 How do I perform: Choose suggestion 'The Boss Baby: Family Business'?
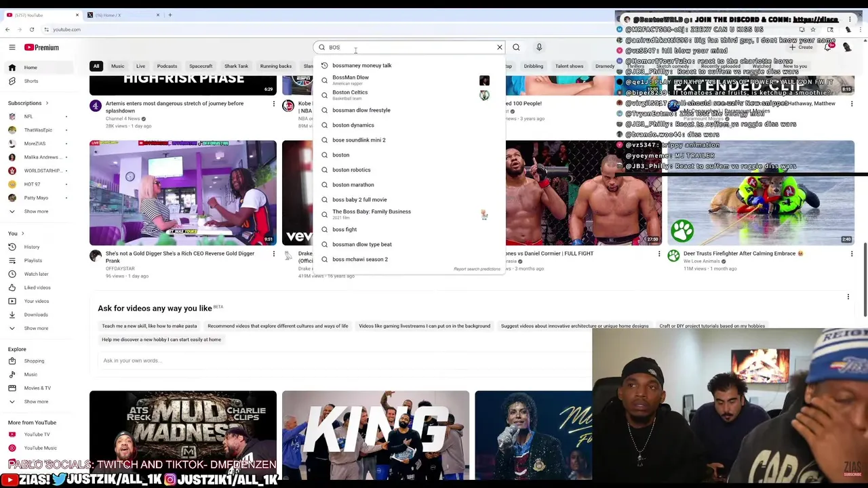pos(409,214)
